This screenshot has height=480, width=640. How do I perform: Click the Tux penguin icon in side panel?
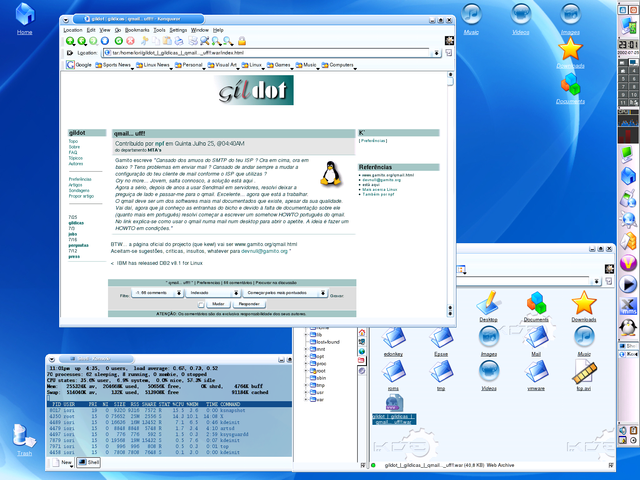pyautogui.click(x=628, y=327)
